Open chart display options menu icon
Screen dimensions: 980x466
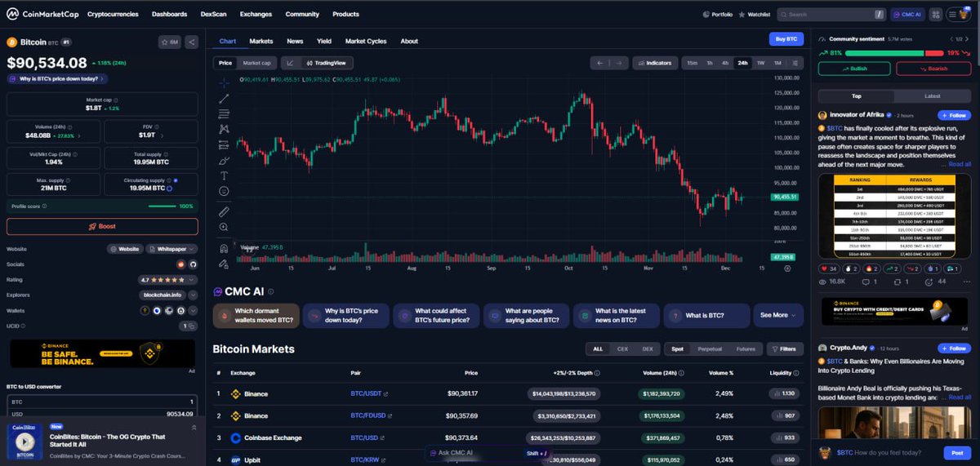tap(795, 63)
